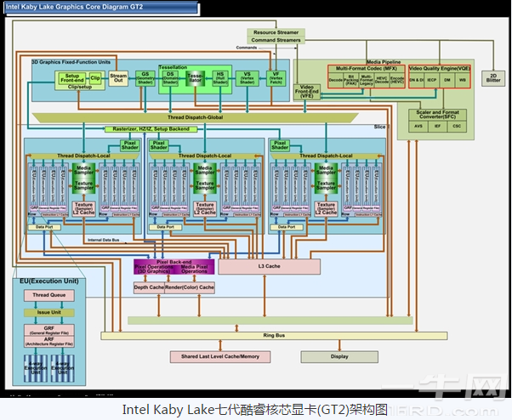Select the Multi-Format Codec (MFX) heading

(367, 69)
